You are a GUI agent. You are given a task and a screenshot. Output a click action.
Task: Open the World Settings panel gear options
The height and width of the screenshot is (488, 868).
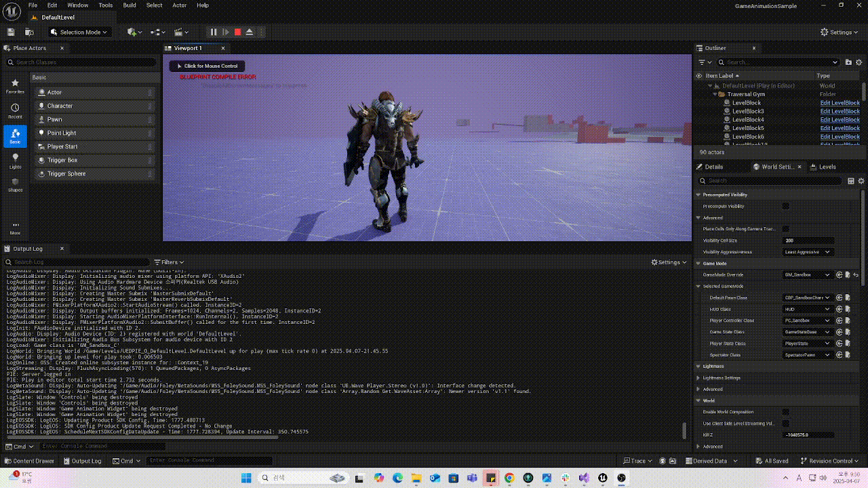(x=861, y=181)
